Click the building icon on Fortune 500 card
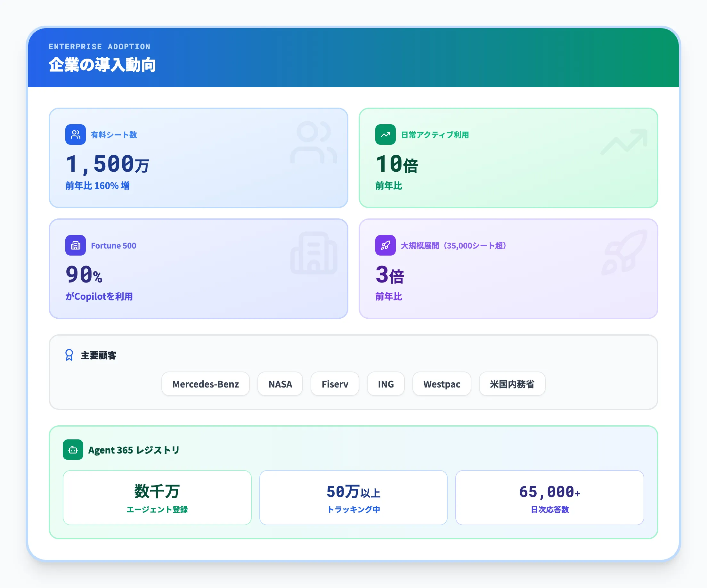Viewport: 707px width, 588px height. 76,245
